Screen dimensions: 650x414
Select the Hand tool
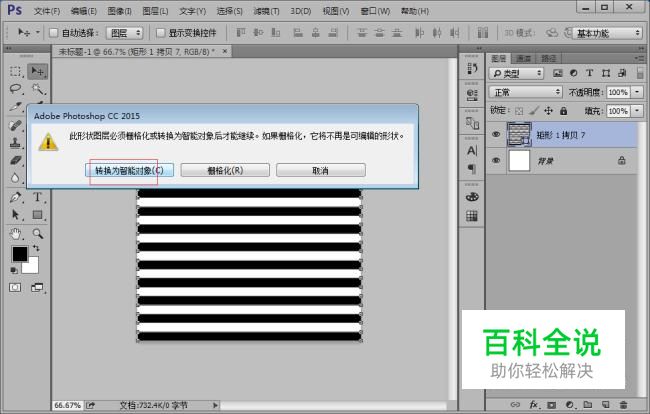click(x=15, y=234)
